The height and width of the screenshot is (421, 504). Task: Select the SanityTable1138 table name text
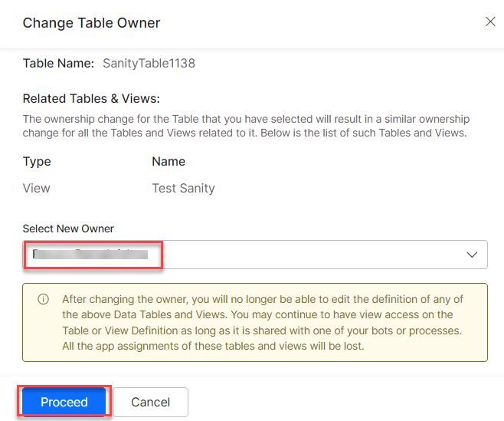coord(149,64)
